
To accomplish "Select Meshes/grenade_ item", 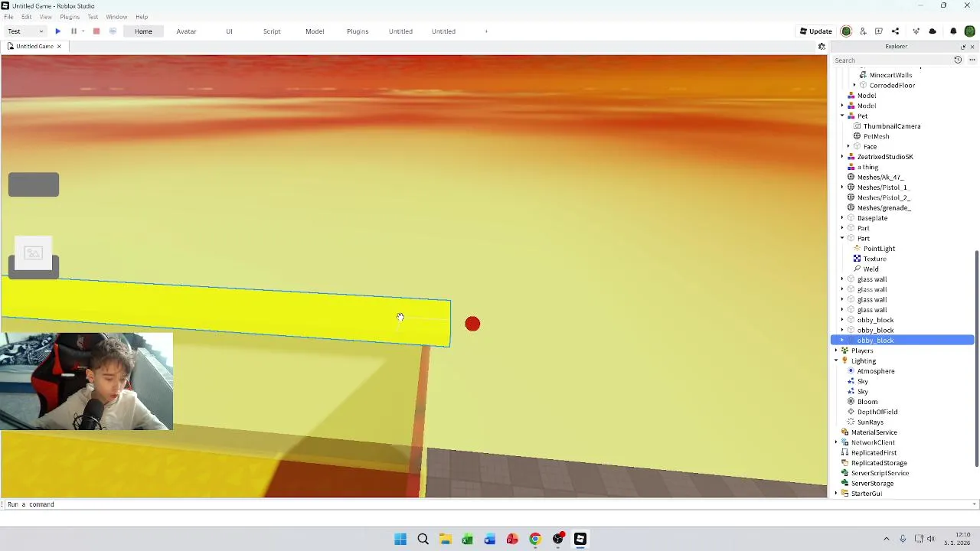I will pyautogui.click(x=884, y=208).
